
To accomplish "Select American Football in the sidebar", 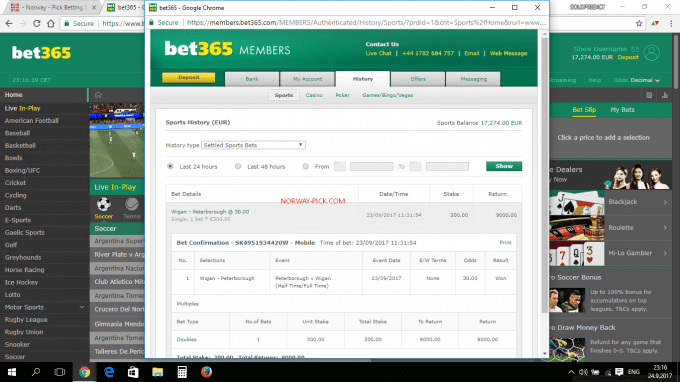I will click(x=32, y=121).
